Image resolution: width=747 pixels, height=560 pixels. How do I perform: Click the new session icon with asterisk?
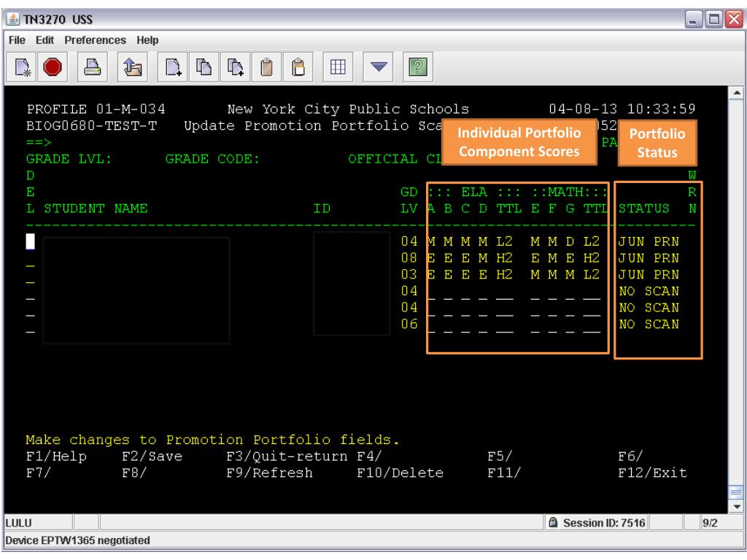21,66
